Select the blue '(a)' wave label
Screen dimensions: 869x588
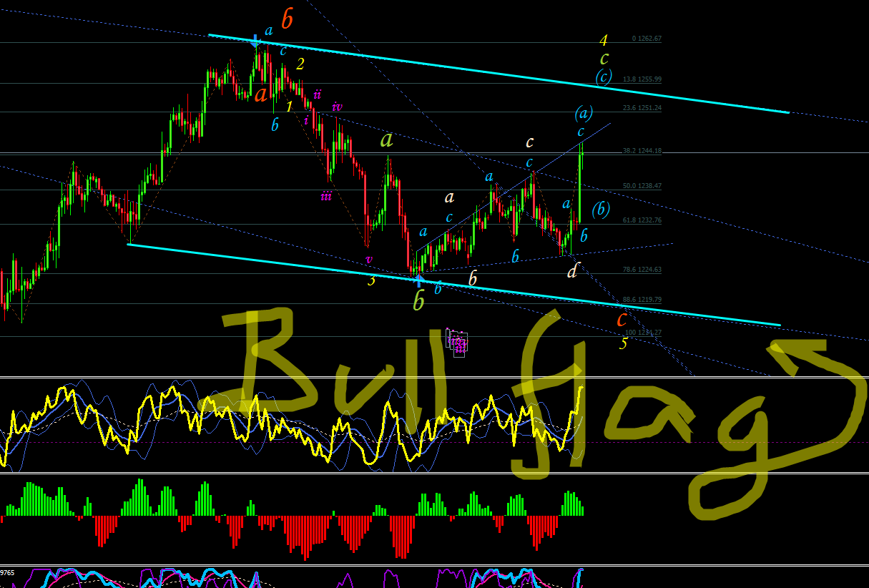pyautogui.click(x=584, y=112)
